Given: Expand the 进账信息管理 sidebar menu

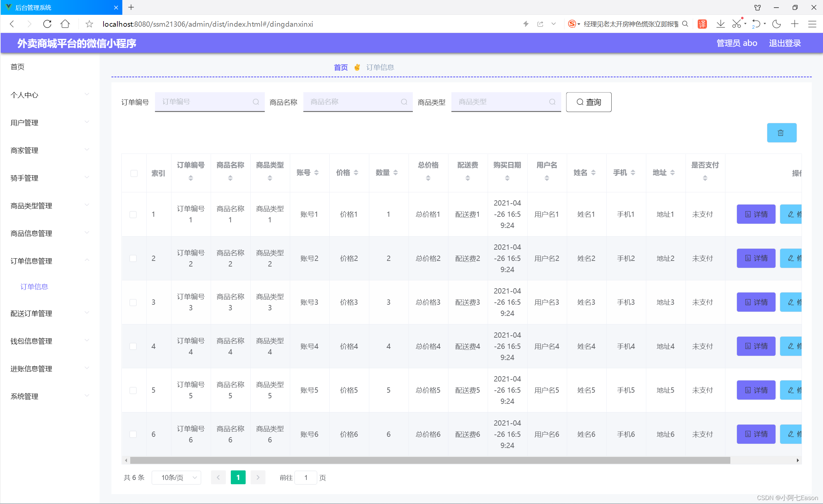Looking at the screenshot, I should click(50, 369).
